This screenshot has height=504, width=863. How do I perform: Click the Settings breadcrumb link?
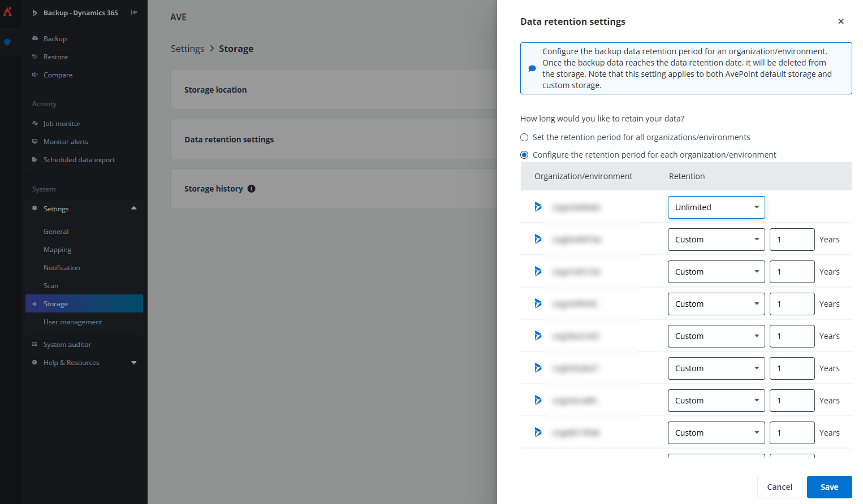[x=187, y=49]
